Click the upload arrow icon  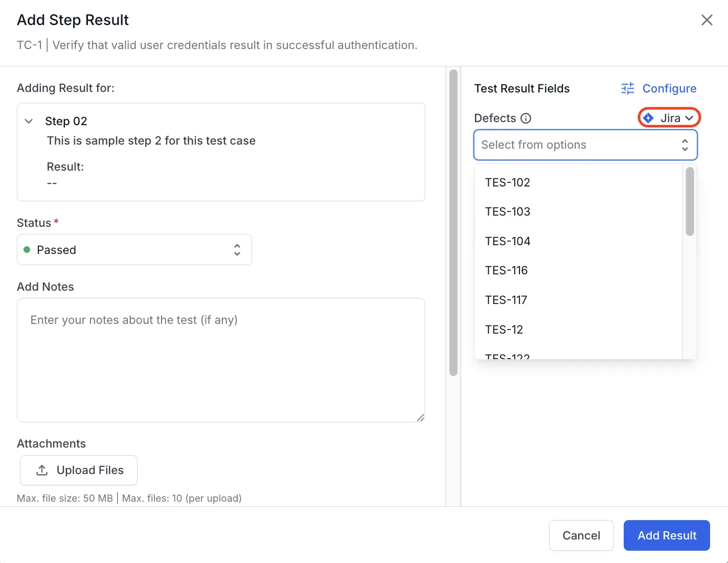click(42, 470)
